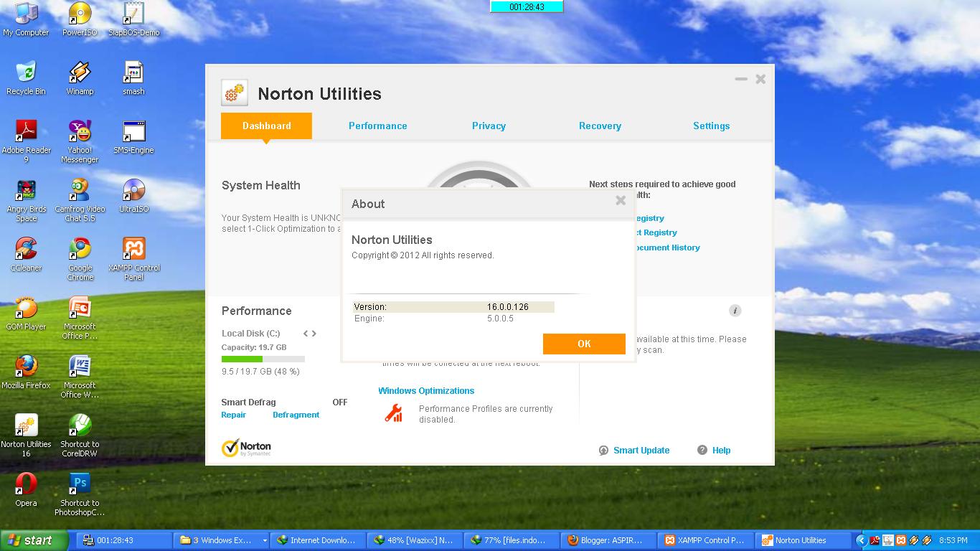
Task: Click the Help link text
Action: coord(721,451)
